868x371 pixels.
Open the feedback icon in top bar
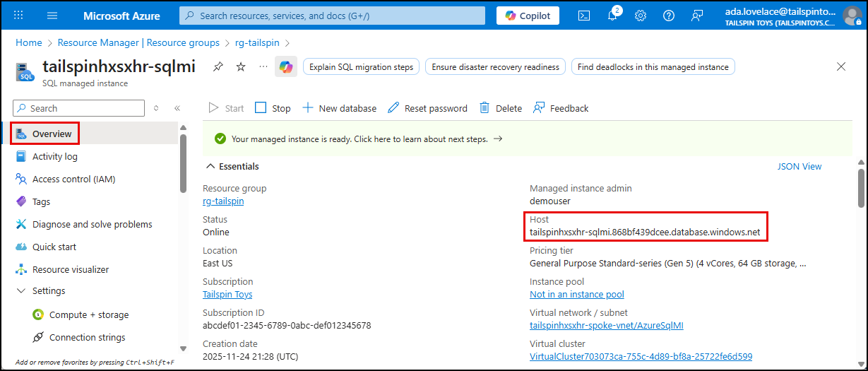click(697, 16)
